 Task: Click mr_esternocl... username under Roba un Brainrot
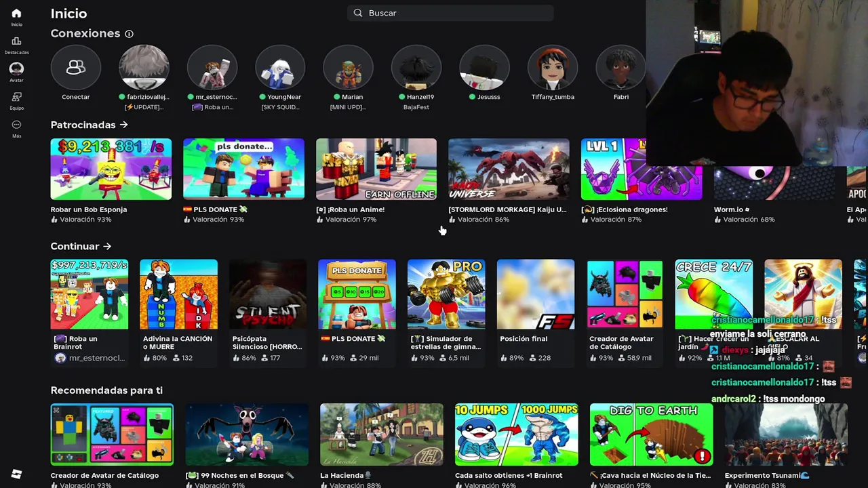(x=97, y=358)
